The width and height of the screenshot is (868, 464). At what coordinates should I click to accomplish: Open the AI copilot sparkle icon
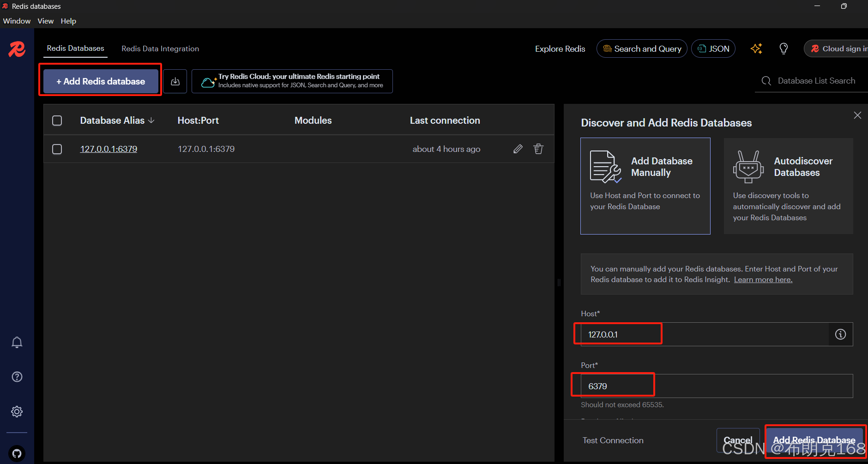click(756, 48)
